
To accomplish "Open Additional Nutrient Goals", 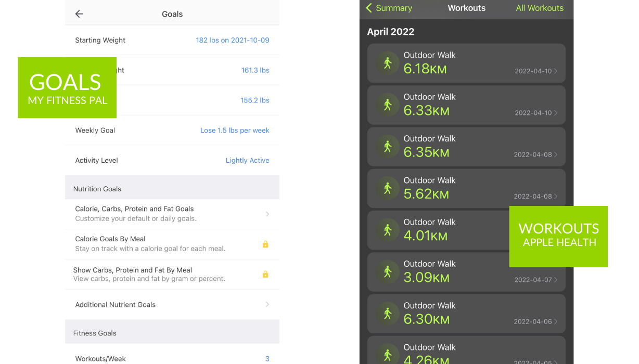I will click(x=172, y=304).
